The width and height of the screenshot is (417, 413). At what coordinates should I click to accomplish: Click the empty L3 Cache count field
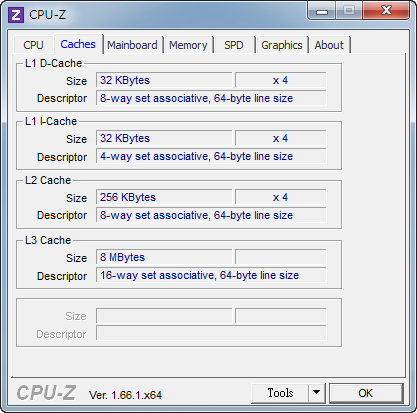point(280,257)
